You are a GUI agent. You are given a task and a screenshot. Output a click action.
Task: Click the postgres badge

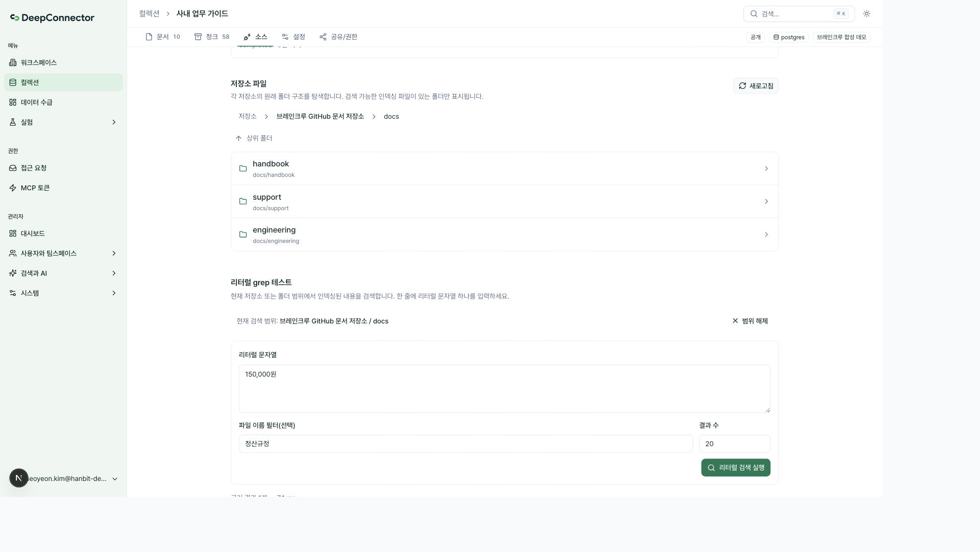[x=788, y=37]
